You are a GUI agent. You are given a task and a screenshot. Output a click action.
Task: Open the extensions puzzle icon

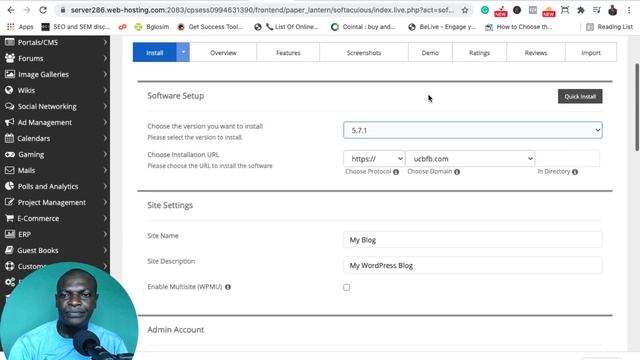[581, 10]
